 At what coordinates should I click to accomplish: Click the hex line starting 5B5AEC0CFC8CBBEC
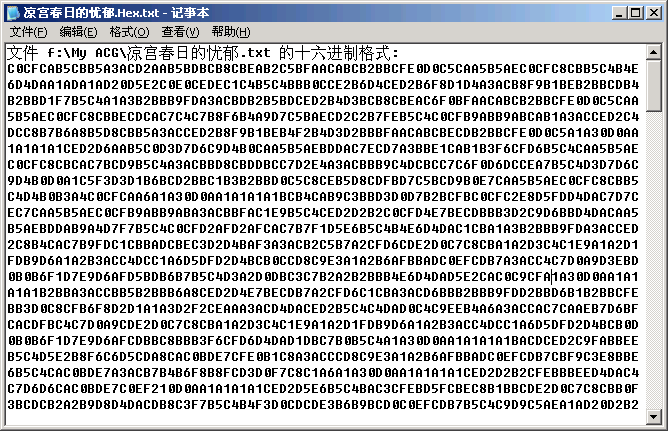[323, 117]
